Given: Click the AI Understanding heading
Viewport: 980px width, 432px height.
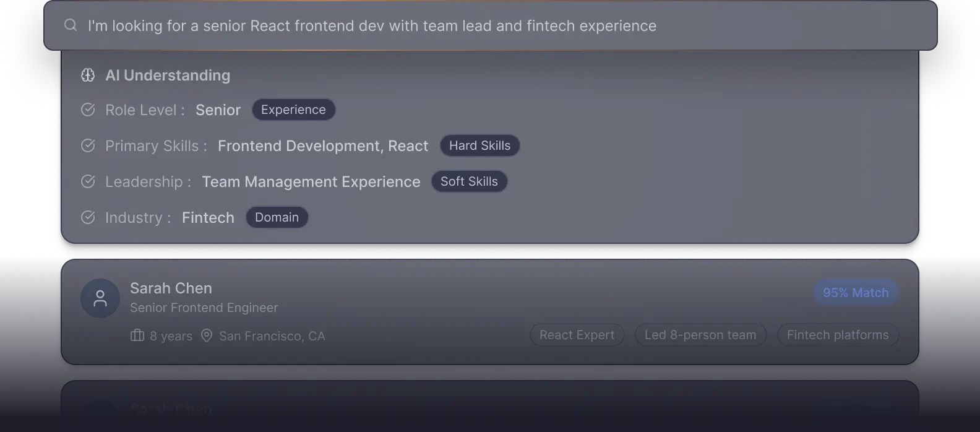Looking at the screenshot, I should click(168, 76).
